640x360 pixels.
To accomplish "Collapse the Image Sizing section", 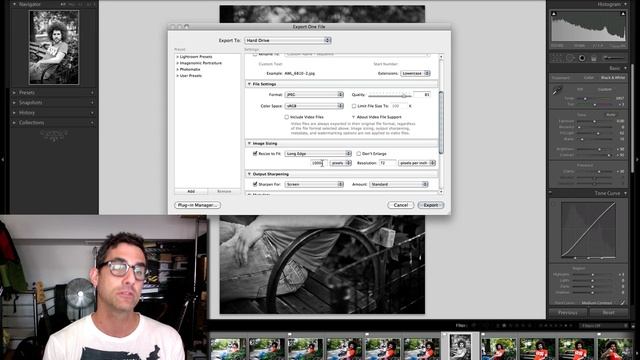I will pos(249,143).
